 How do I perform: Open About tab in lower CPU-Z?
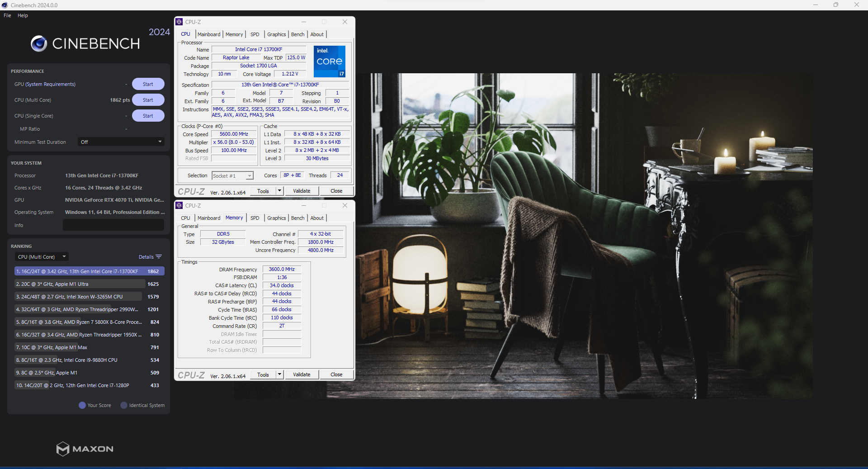click(x=317, y=218)
